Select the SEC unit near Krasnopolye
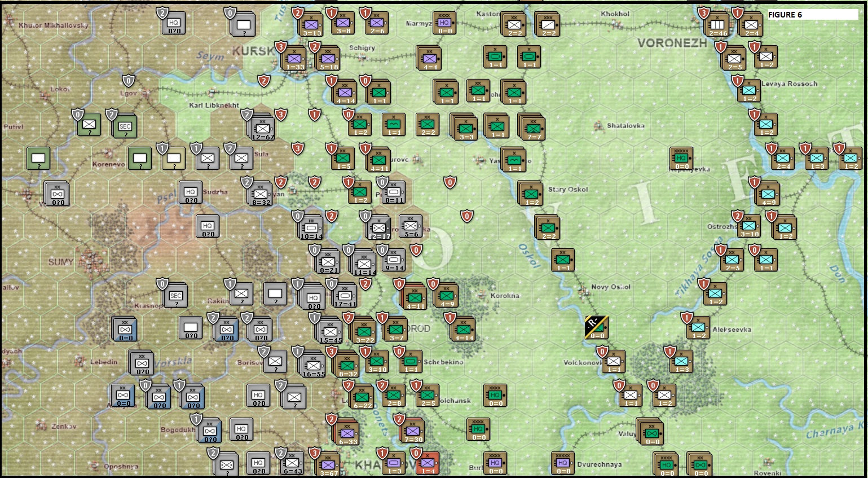The width and height of the screenshot is (868, 478). [176, 296]
